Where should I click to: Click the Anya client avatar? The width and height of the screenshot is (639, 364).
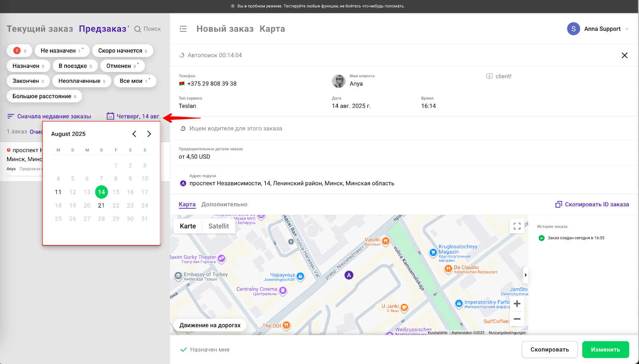coord(339,81)
